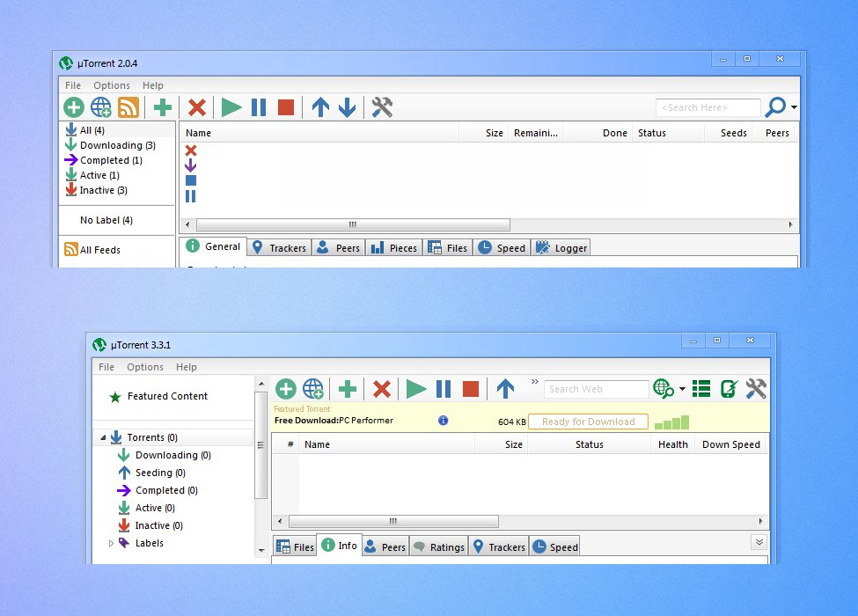Click red Stop icon in µTorrent 2.0.4 toolbar
Image resolution: width=858 pixels, height=616 pixels.
pyautogui.click(x=286, y=107)
